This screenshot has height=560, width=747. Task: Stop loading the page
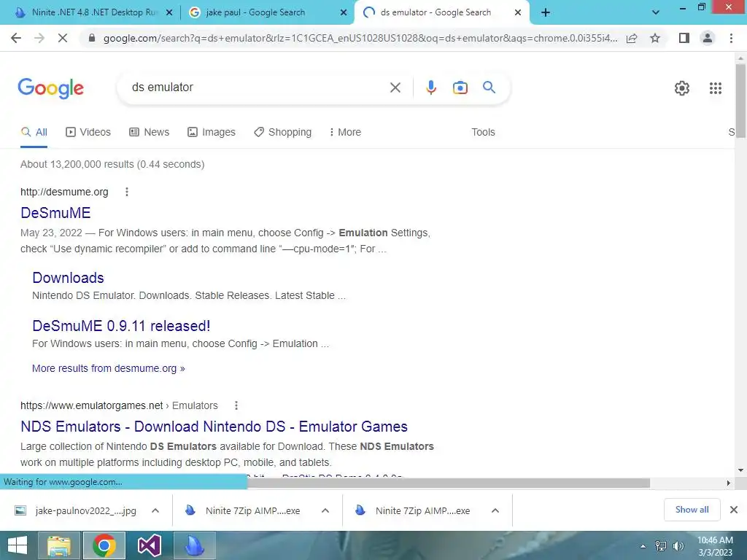click(x=63, y=38)
